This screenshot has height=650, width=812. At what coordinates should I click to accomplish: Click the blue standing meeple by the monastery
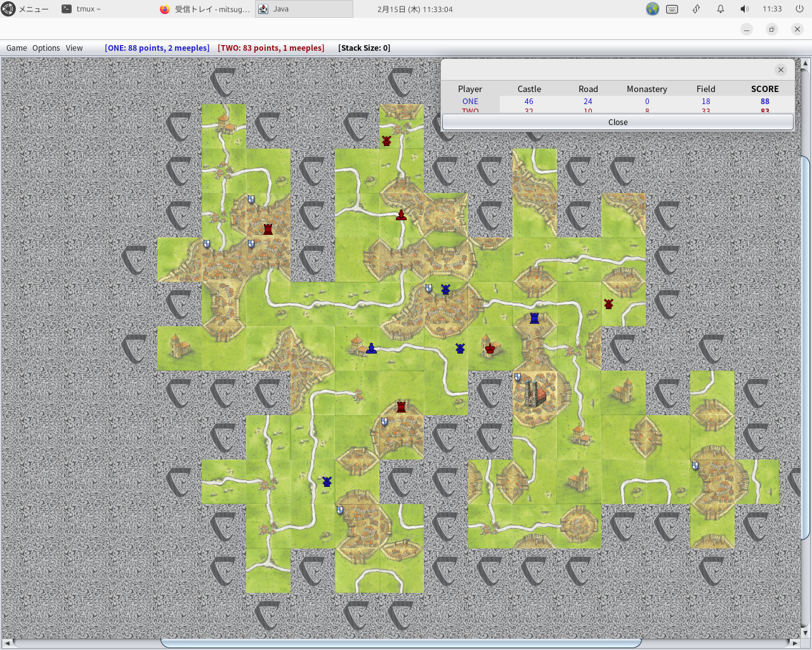click(x=371, y=348)
